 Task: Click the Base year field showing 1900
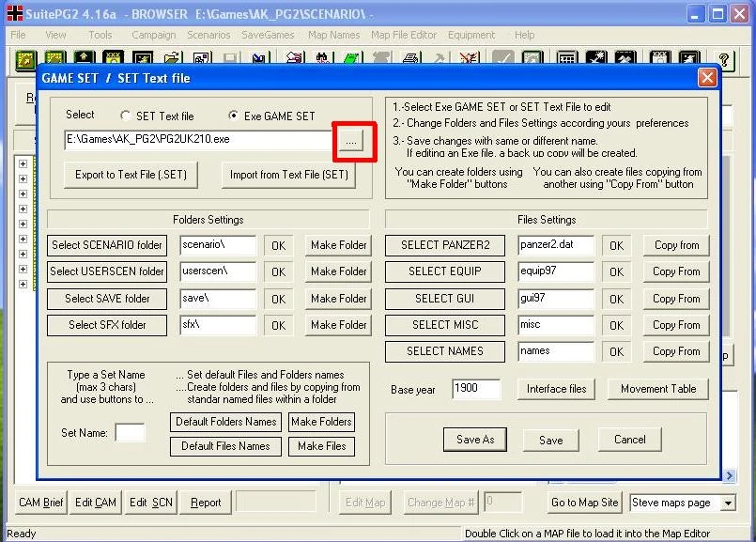tap(476, 389)
